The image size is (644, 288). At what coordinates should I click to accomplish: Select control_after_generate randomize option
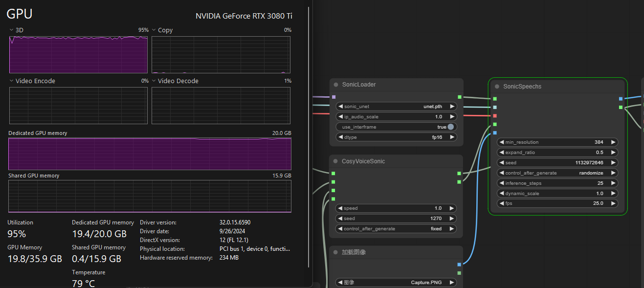(557, 173)
